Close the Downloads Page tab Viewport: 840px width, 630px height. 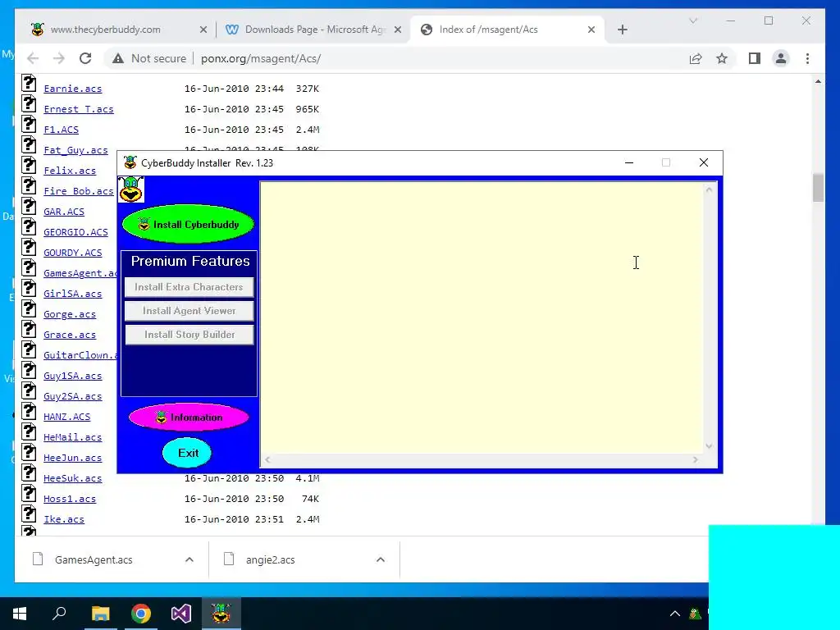tap(398, 30)
